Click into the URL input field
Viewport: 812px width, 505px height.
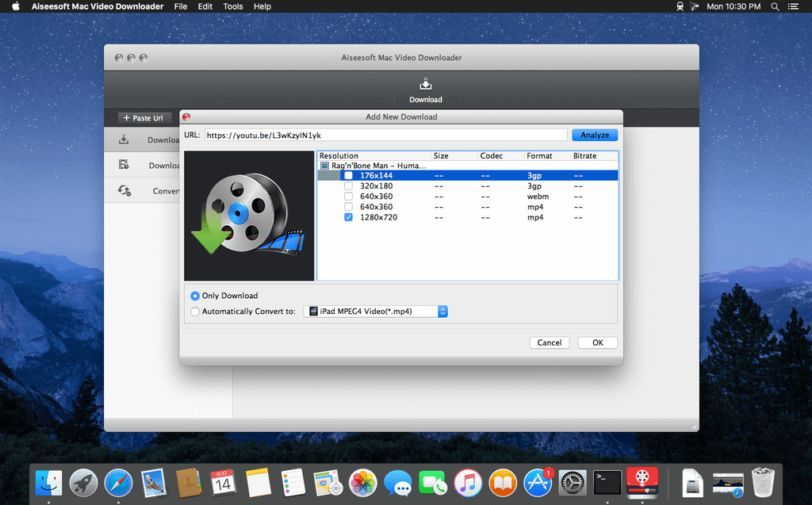tap(385, 136)
